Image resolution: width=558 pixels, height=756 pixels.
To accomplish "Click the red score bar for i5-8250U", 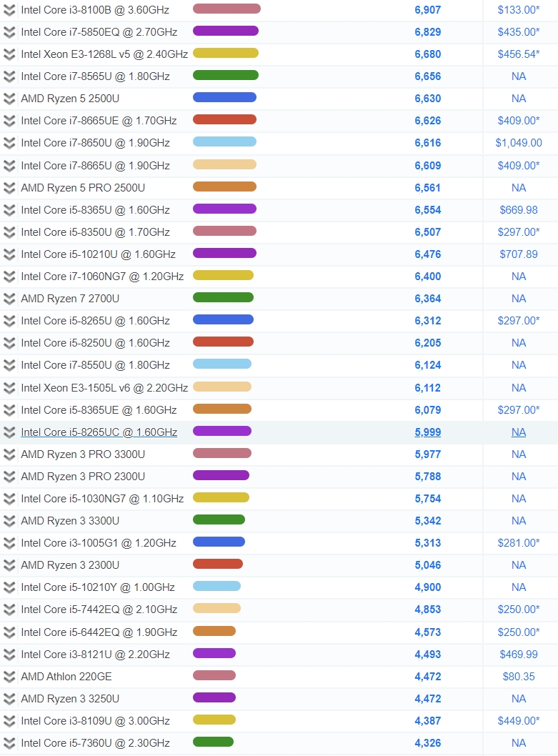I will pyautogui.click(x=224, y=342).
